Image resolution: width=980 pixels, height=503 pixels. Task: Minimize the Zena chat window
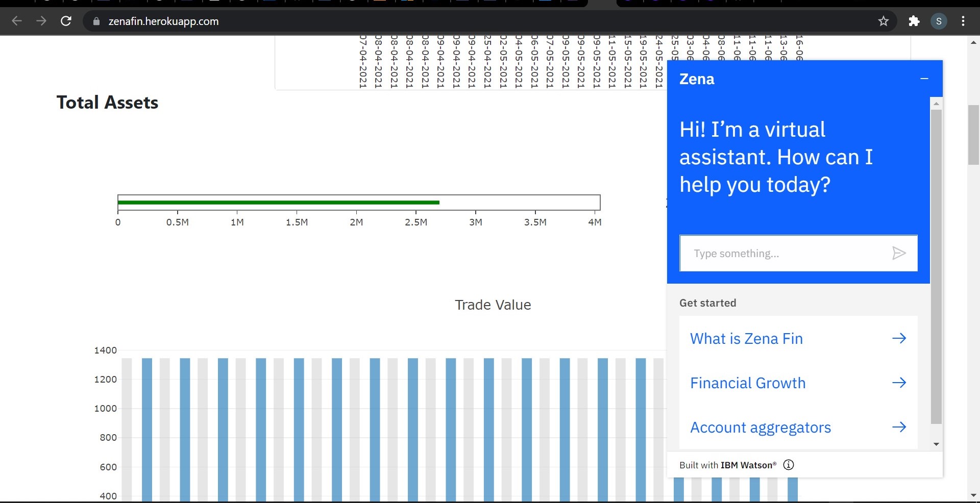924,79
